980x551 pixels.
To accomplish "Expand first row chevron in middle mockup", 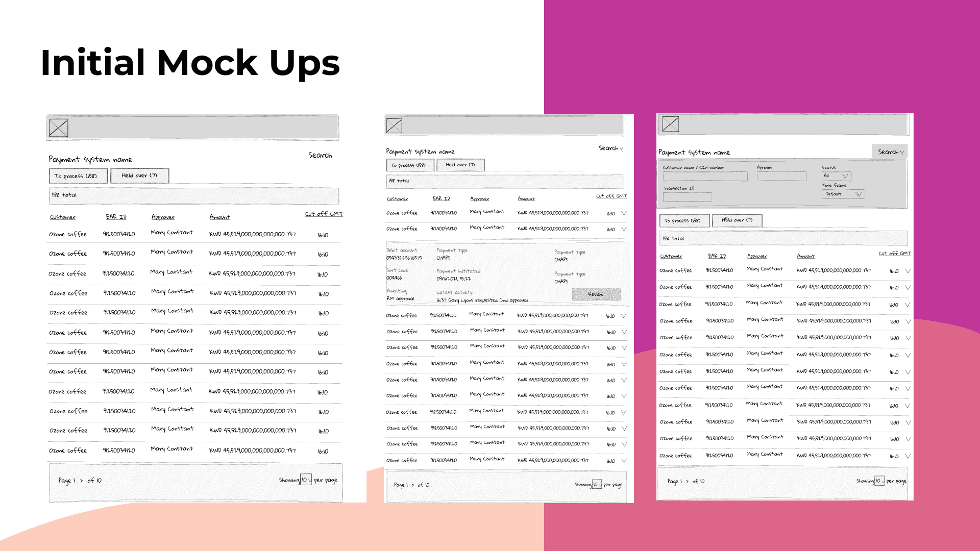I will tap(624, 213).
